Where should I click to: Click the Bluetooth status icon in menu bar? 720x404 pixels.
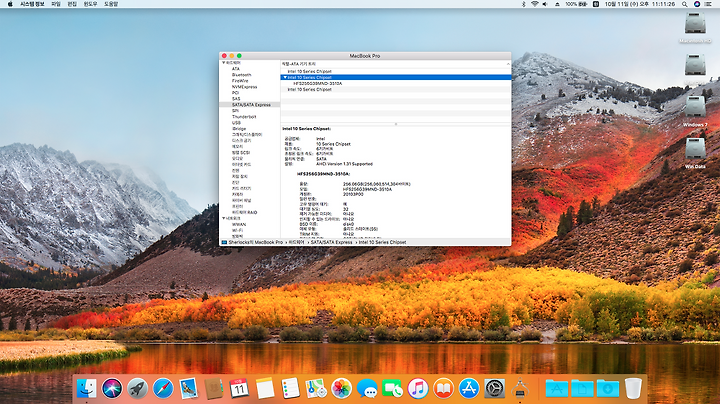[x=523, y=4]
